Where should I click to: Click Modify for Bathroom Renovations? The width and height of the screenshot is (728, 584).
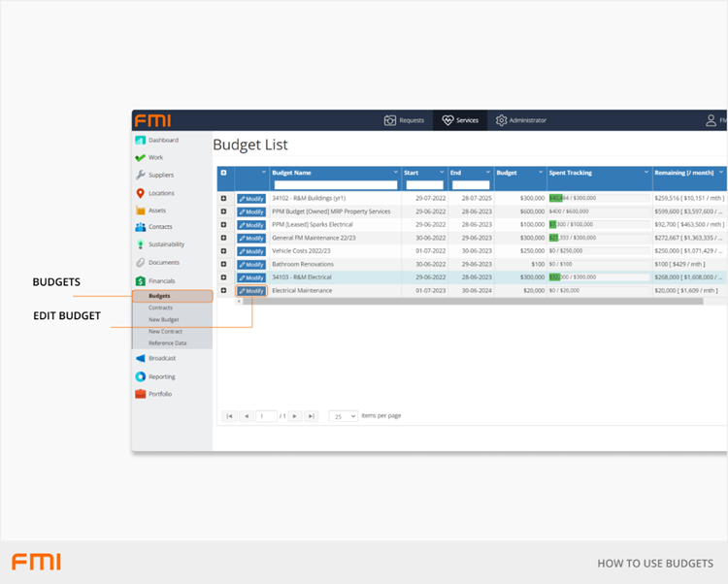[x=251, y=265]
